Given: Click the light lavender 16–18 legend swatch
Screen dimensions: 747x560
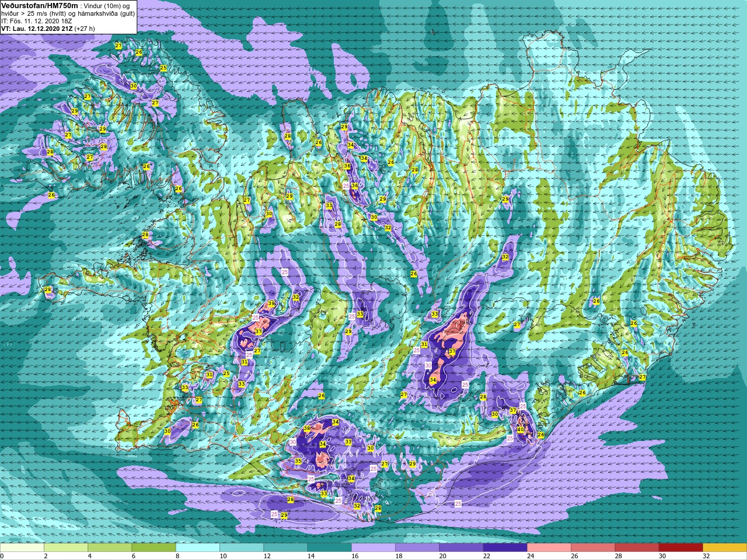Looking at the screenshot, I should (x=373, y=548).
